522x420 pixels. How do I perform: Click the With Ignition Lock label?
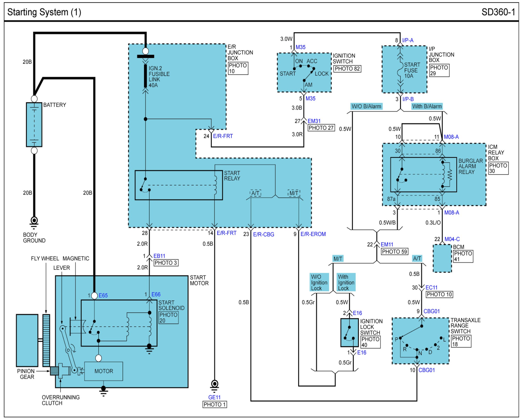[346, 283]
